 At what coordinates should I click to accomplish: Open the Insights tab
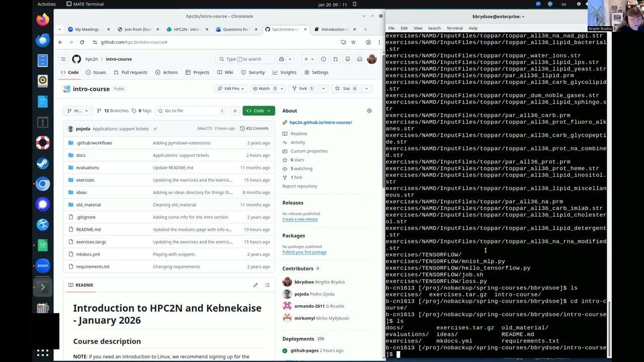pyautogui.click(x=284, y=72)
